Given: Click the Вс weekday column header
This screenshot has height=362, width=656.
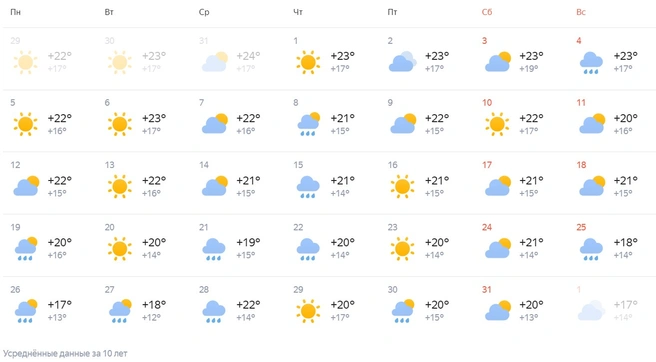Looking at the screenshot, I should click(x=581, y=12).
